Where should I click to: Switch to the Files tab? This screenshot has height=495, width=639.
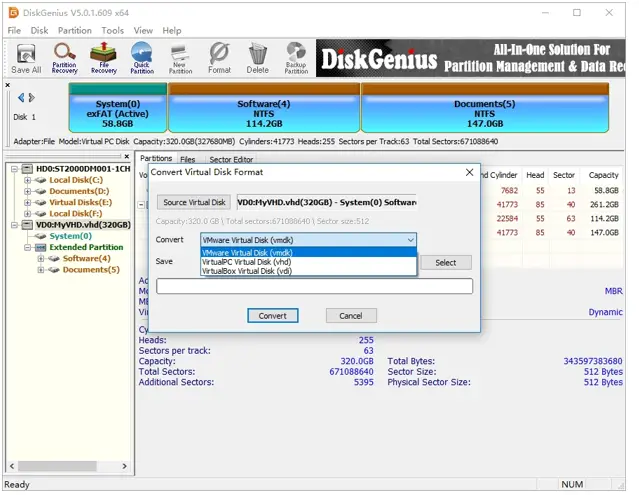click(187, 159)
